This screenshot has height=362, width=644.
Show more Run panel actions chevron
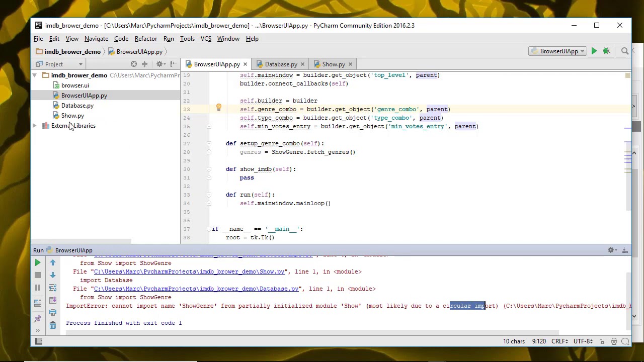(38, 330)
